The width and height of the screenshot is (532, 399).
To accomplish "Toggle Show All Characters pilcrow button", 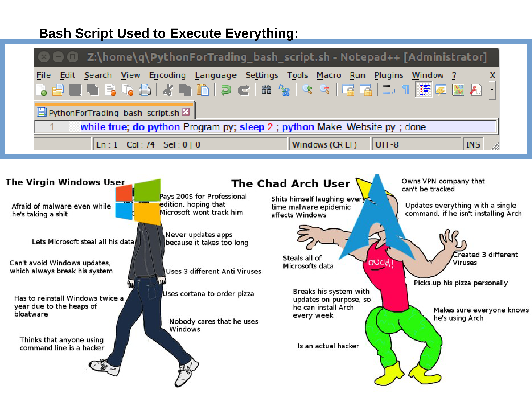I will tap(406, 90).
